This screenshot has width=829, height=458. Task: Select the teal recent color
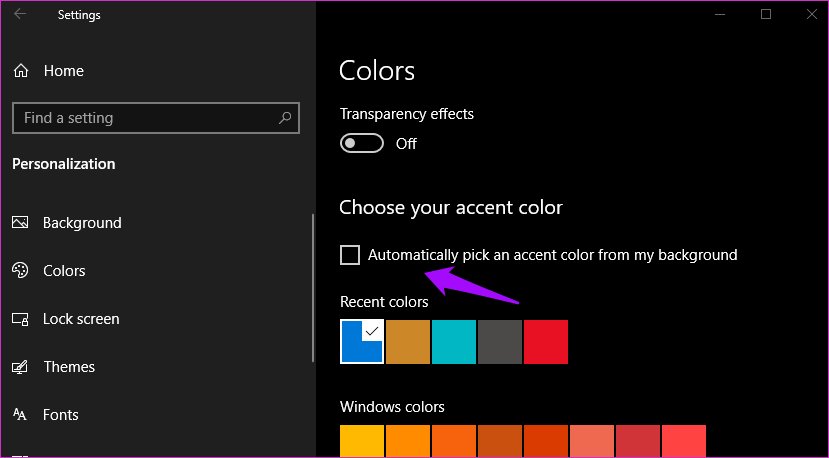point(454,342)
